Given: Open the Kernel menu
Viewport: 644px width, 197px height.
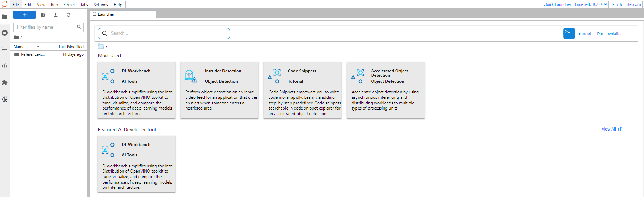Looking at the screenshot, I should tap(69, 5).
